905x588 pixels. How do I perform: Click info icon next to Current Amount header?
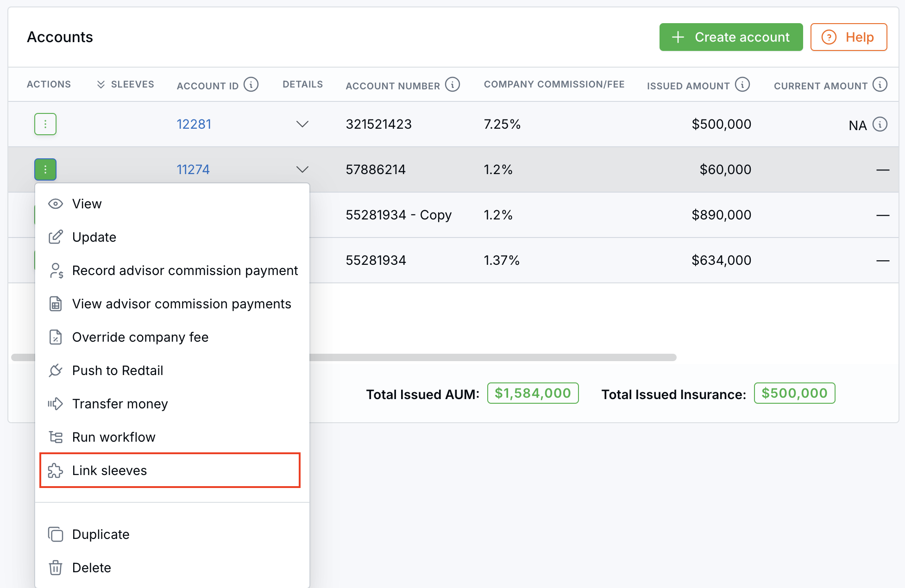pyautogui.click(x=880, y=85)
